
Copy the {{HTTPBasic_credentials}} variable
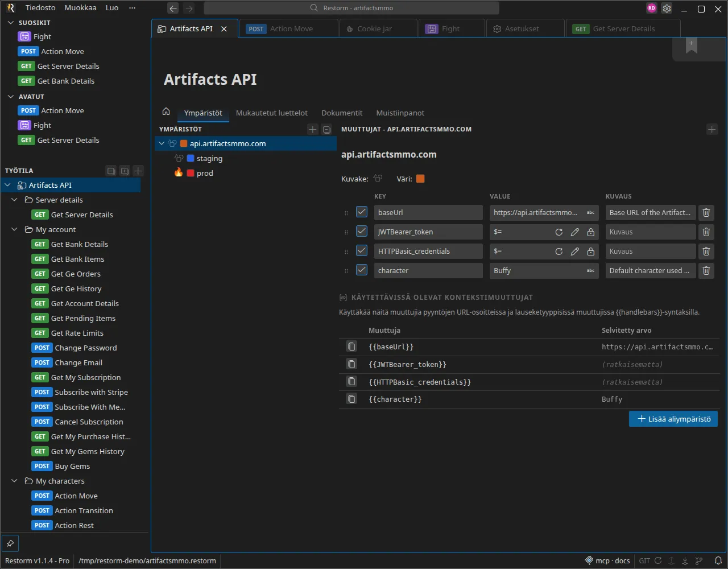pos(352,382)
